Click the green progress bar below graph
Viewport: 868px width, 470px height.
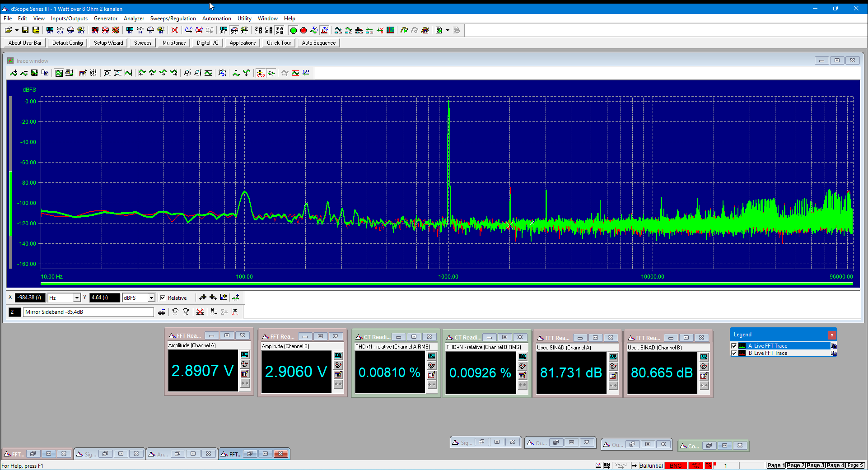pos(447,284)
